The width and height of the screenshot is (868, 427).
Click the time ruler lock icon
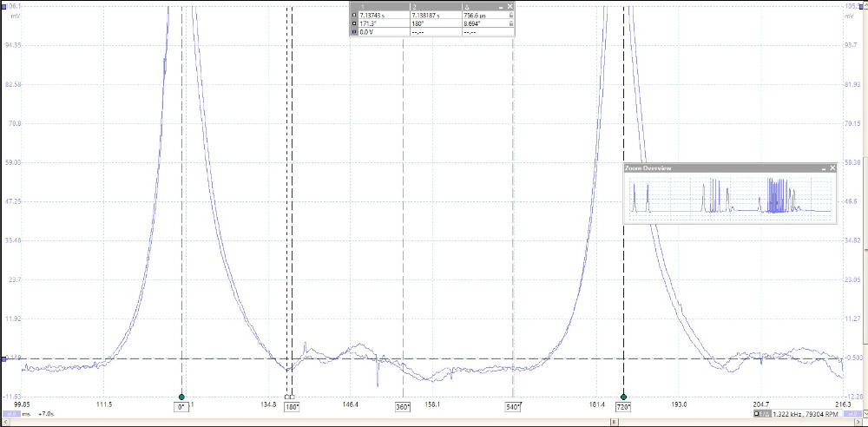coord(511,16)
